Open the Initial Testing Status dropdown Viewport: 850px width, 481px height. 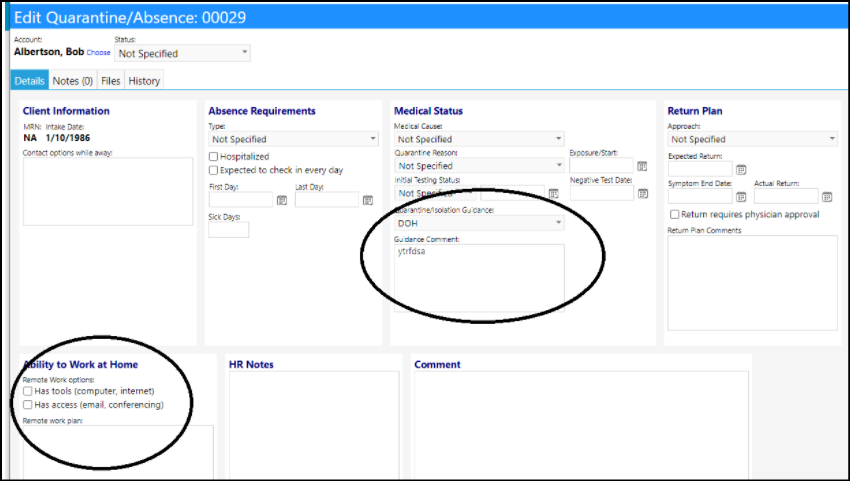[x=435, y=193]
